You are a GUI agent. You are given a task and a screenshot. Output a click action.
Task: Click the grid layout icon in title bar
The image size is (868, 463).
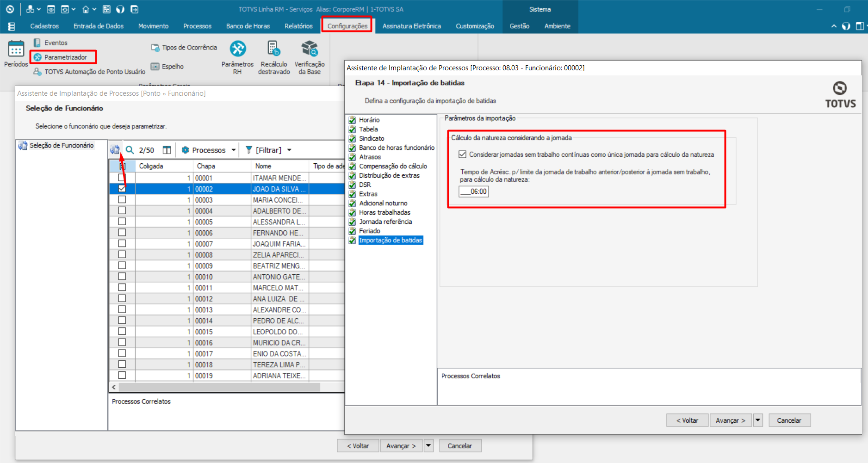(x=106, y=9)
